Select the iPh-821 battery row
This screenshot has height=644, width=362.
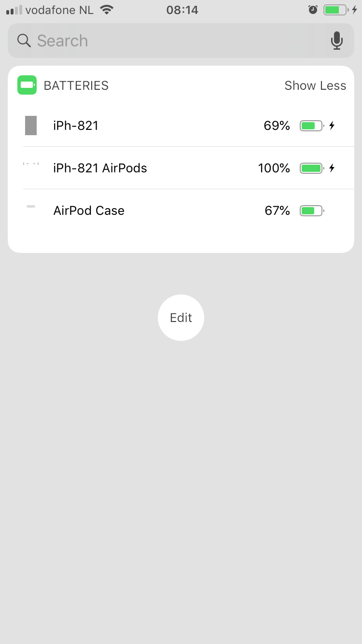coord(181,126)
